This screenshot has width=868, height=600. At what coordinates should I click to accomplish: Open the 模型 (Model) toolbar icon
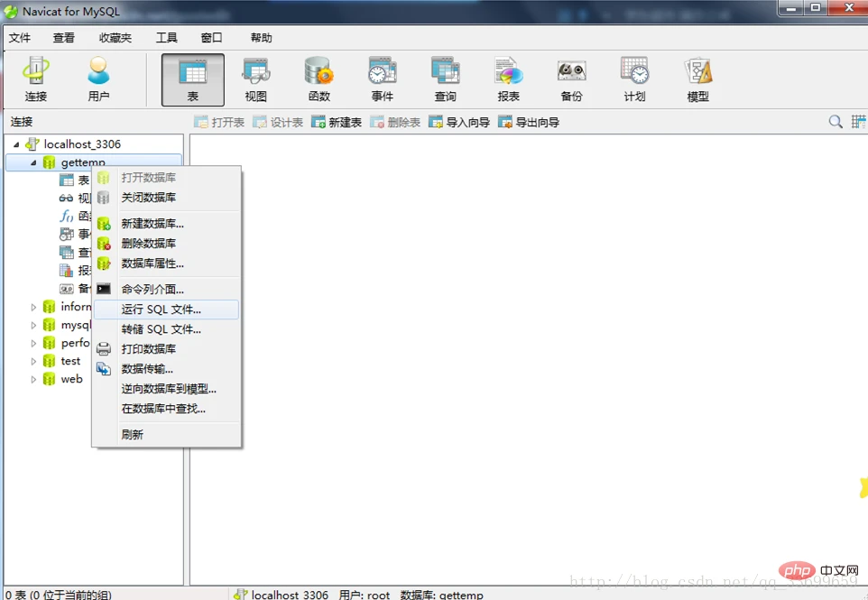(x=697, y=79)
